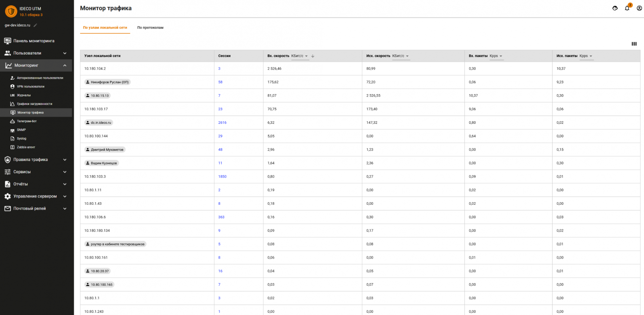Open the Zabbix agent sidebar item
Screen dimensions: 644x315
pos(26,147)
